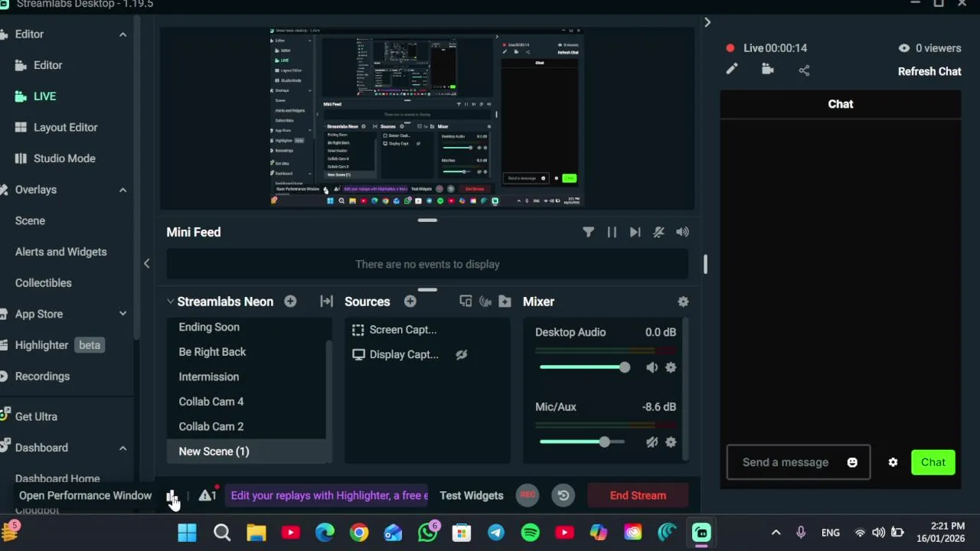Mute the Desktop Audio channel
980x551 pixels.
point(652,367)
